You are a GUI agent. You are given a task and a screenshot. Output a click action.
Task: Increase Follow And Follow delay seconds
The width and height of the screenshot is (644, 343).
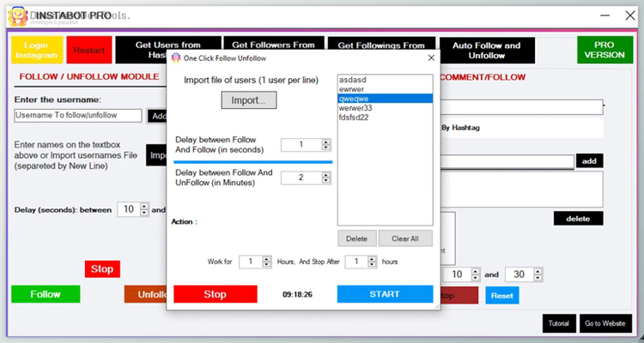(x=326, y=142)
